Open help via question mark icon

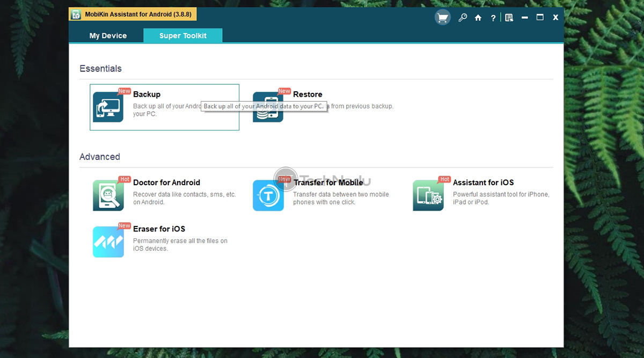[493, 18]
